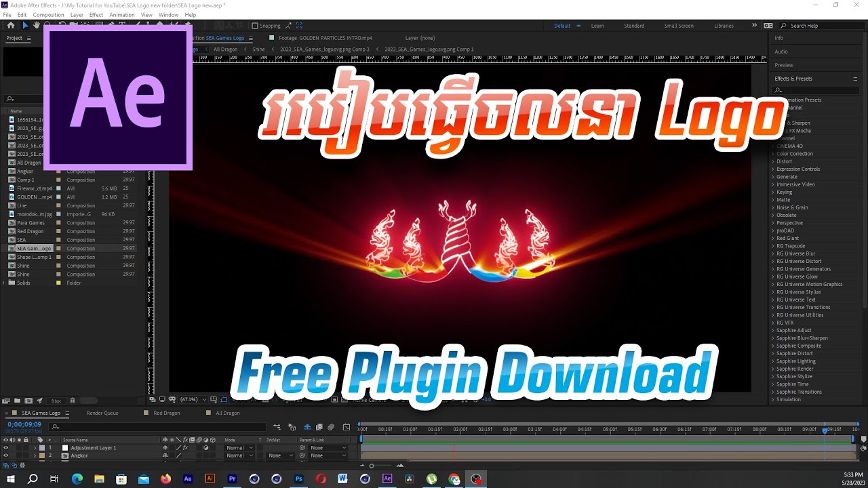
Task: Toggle effects switch on Adjustment Layer 1
Action: 185,448
